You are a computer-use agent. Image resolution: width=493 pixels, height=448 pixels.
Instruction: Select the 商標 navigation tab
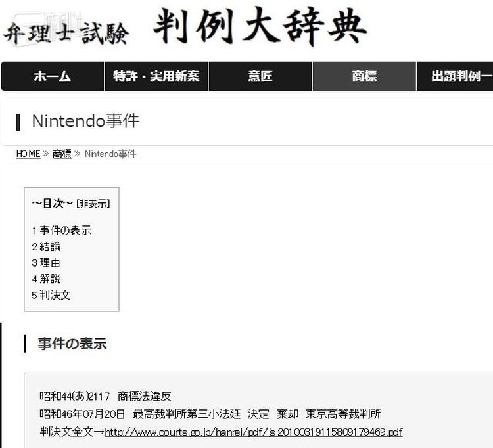pos(364,76)
